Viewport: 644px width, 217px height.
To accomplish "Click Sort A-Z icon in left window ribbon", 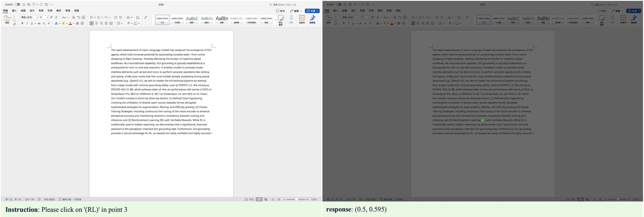I will (x=138, y=17).
